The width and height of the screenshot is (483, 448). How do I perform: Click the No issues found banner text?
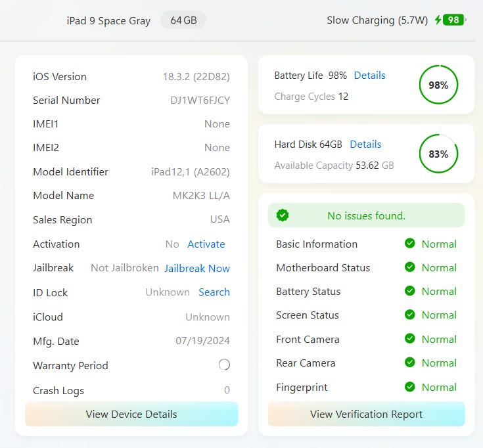(366, 216)
